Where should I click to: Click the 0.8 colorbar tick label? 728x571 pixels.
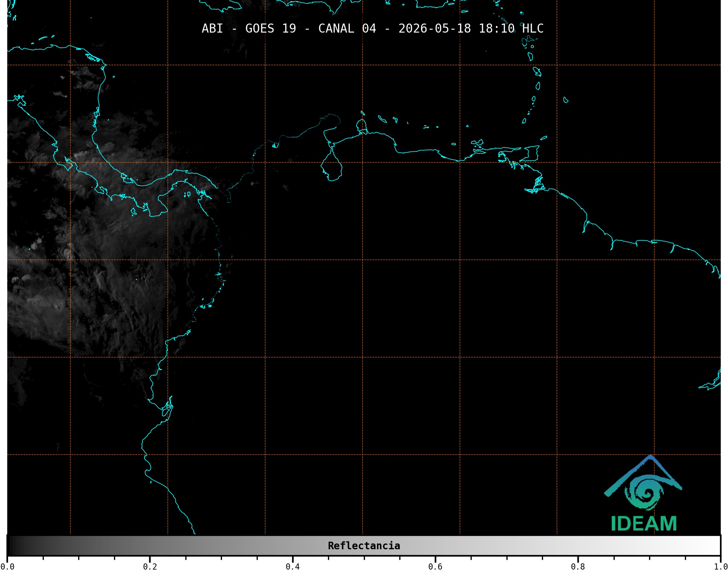(x=578, y=567)
